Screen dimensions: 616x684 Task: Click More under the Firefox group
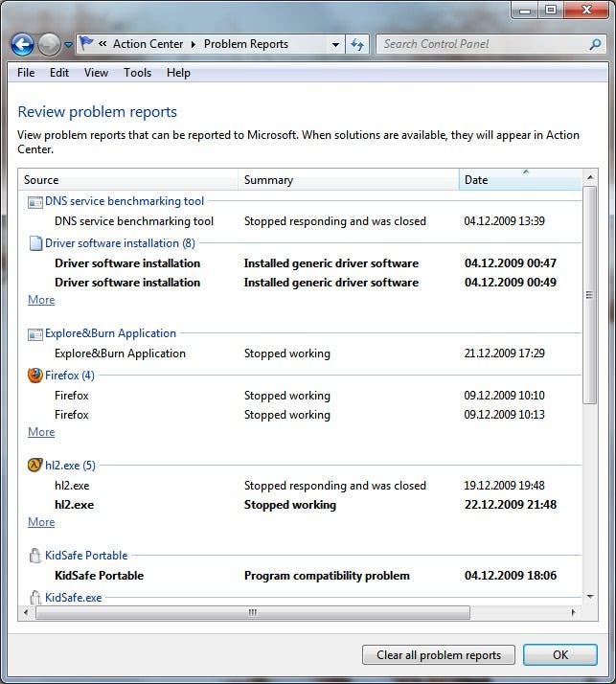coord(41,432)
